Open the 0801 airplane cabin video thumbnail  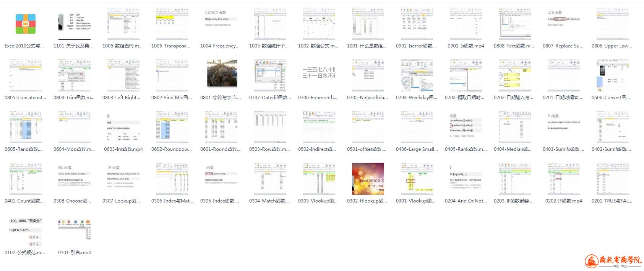[x=221, y=75]
